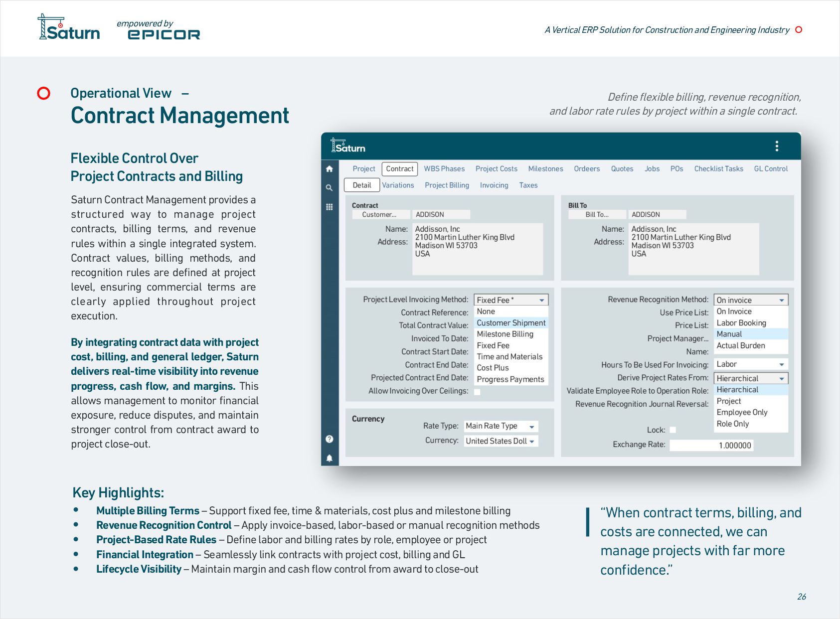Click the Customer ID field showing ADDISON
This screenshot has height=619, width=840.
[x=441, y=215]
